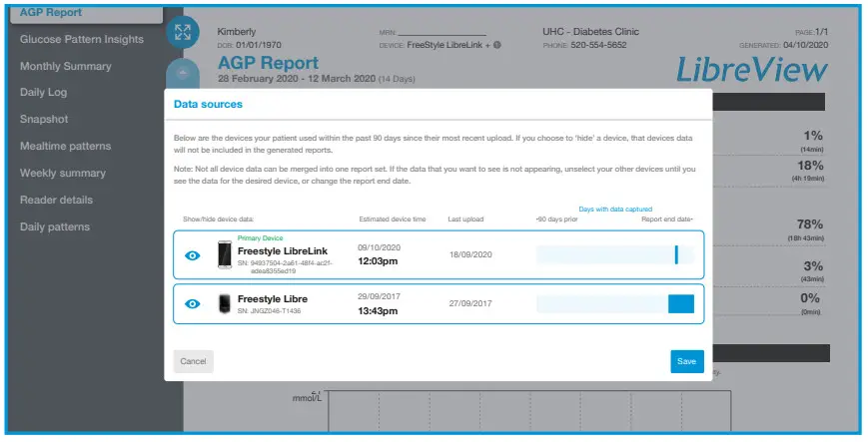Hide Freestyle Libre device data with eye icon
This screenshot has height=442, width=868.
pos(192,303)
